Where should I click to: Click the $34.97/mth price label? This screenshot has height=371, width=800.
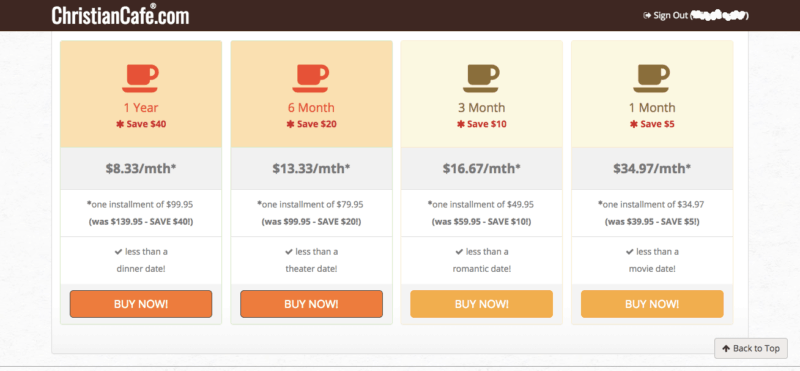(x=652, y=168)
